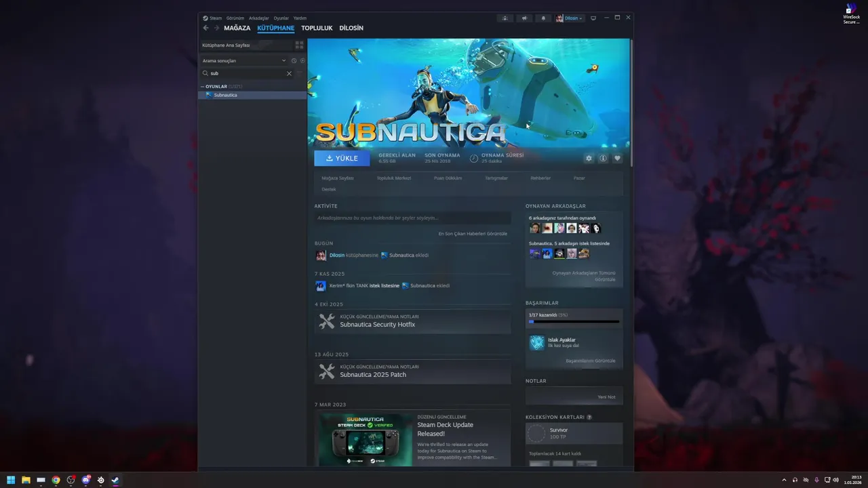Switch to MAĞAZA tab
Image resolution: width=868 pixels, height=488 pixels.
point(237,28)
